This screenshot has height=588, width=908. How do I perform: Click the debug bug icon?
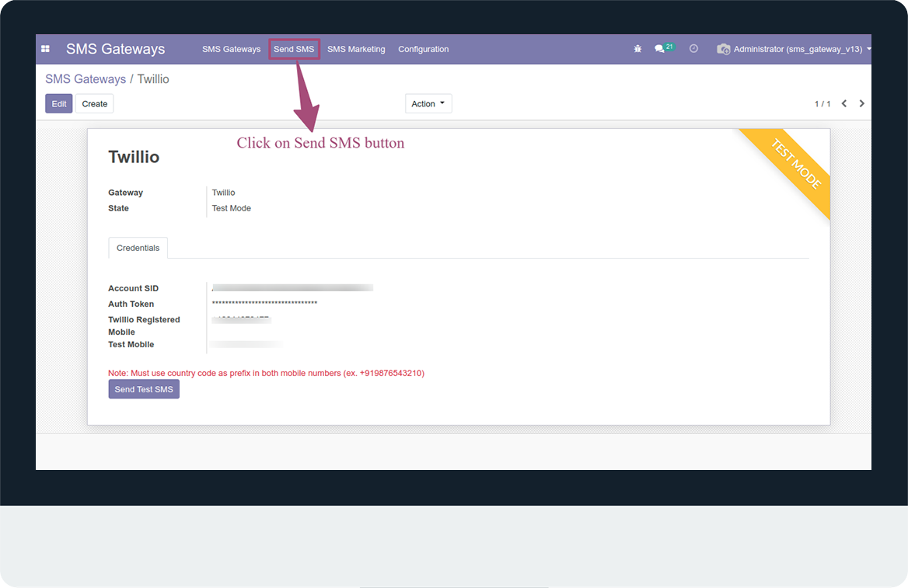(x=637, y=49)
